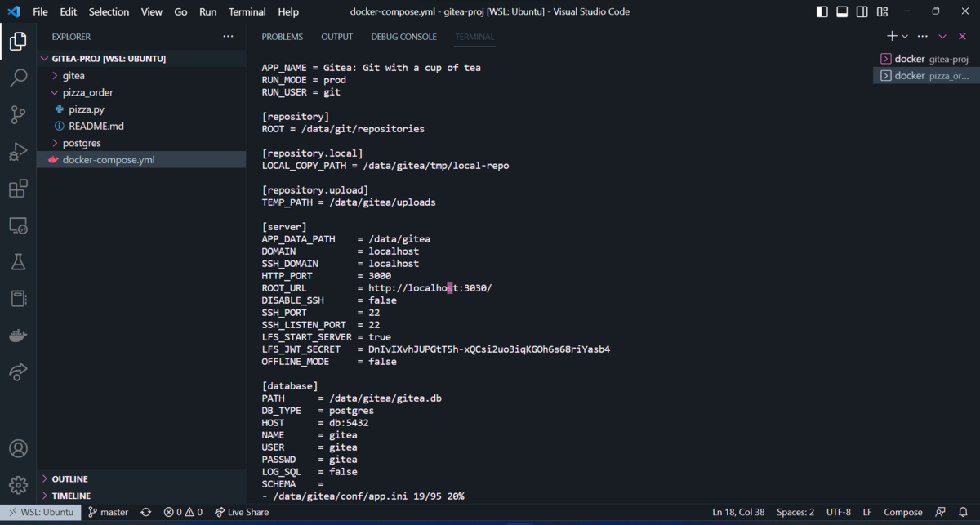This screenshot has height=525, width=980.
Task: Select docker-compose.yml in explorer
Action: click(x=141, y=160)
